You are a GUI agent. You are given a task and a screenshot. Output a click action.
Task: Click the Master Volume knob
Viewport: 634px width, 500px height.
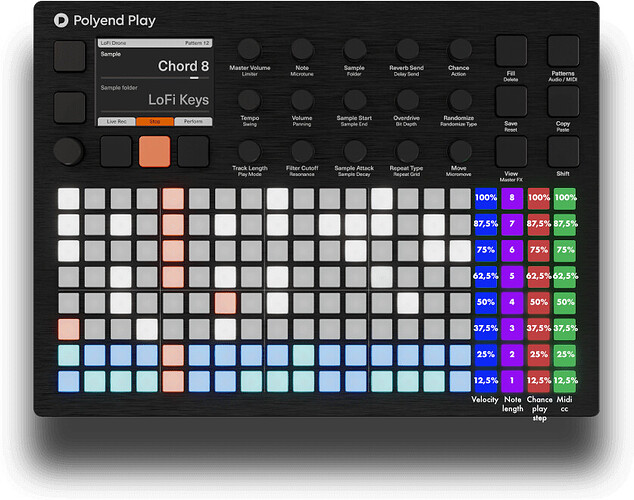pos(249,50)
